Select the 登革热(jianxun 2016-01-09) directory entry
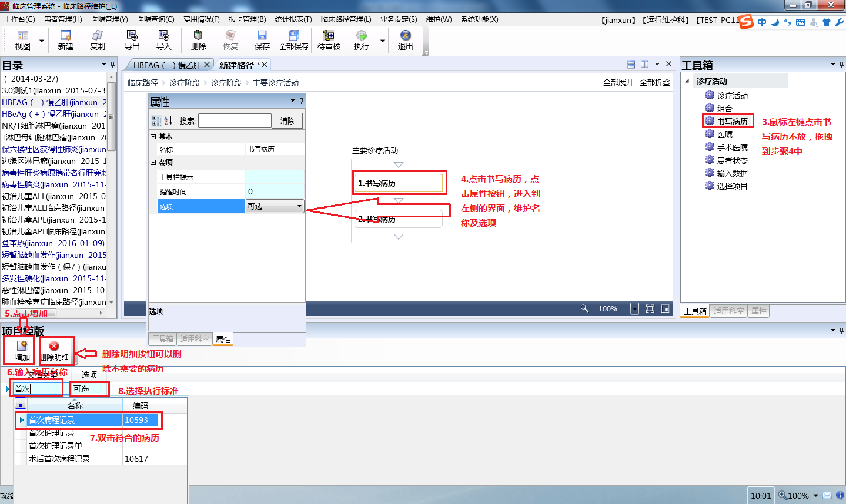 53,243
